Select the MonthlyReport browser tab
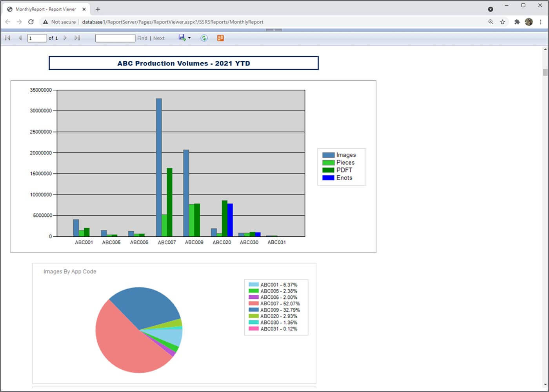The height and width of the screenshot is (392, 549). (x=44, y=9)
